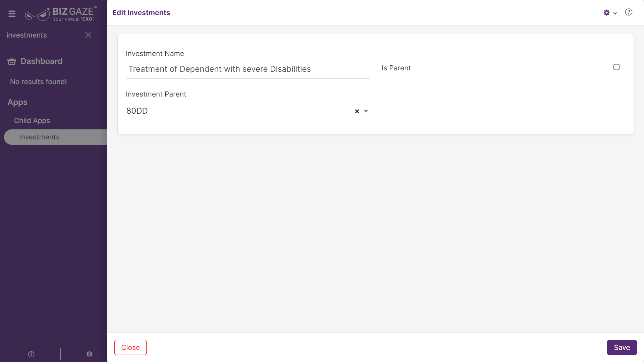Image resolution: width=644 pixels, height=362 pixels.
Task: Open the settings gear icon in header
Action: 606,13
